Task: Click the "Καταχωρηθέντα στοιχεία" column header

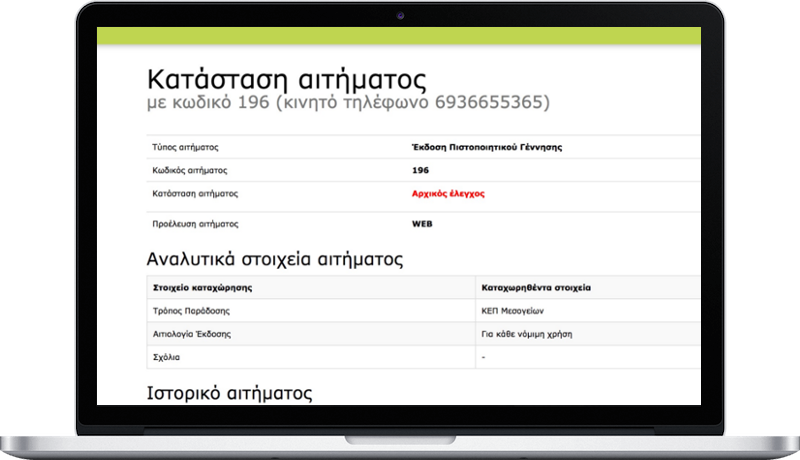Action: pyautogui.click(x=536, y=287)
